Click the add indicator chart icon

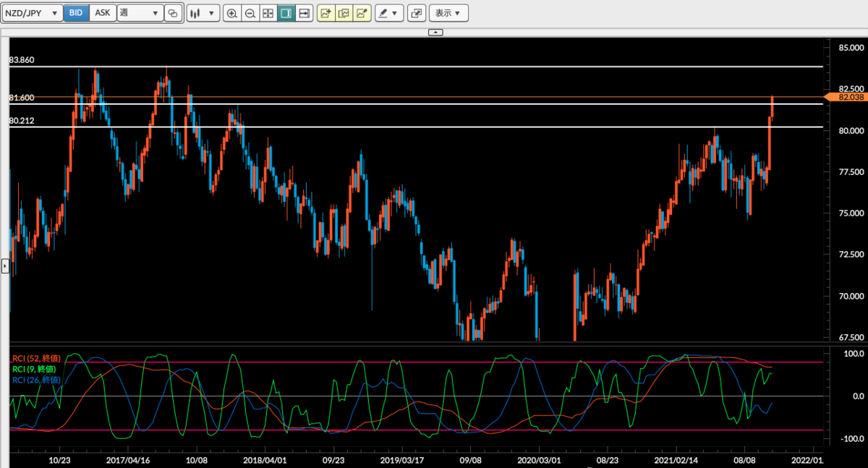[326, 13]
